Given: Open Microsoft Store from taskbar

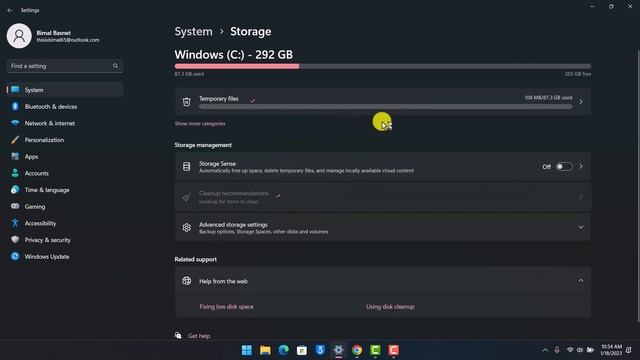Looking at the screenshot, I should coord(302,350).
